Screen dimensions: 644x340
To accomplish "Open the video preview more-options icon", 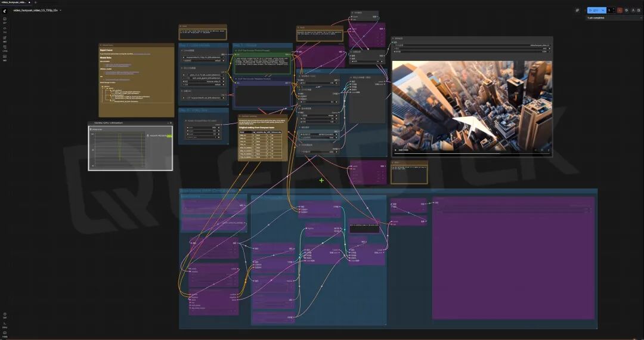I will [x=549, y=150].
